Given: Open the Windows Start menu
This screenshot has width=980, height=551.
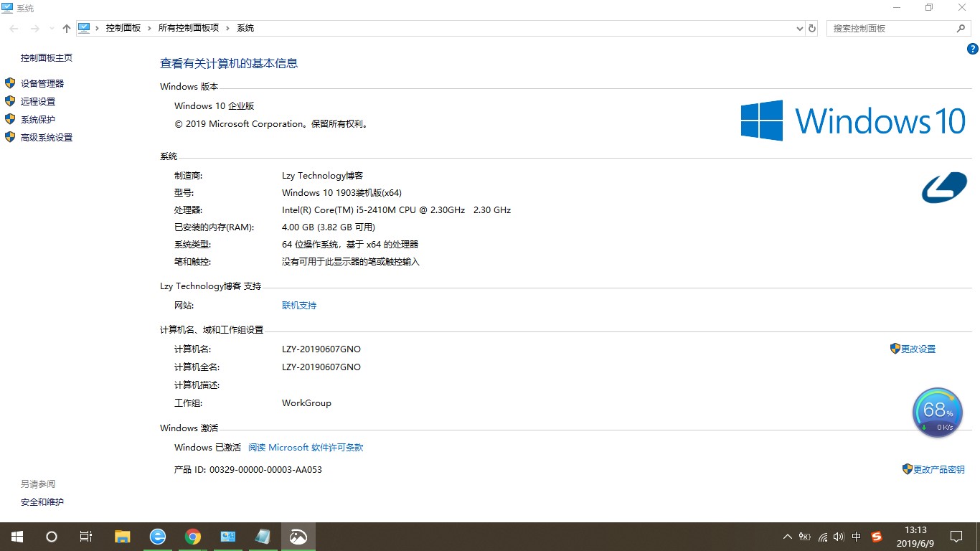Looking at the screenshot, I should click(17, 537).
